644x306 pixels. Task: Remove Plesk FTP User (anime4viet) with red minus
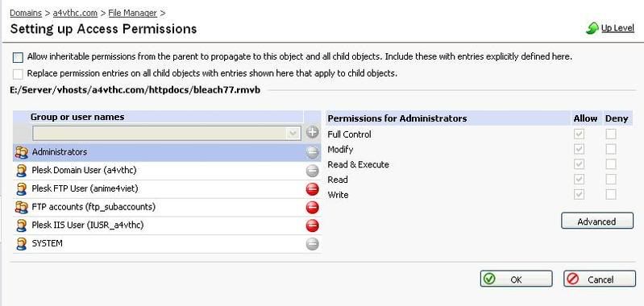pos(313,189)
